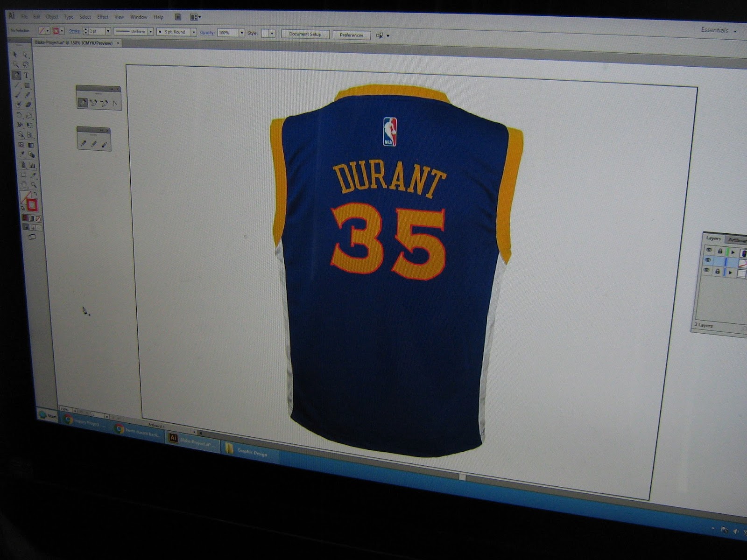This screenshot has width=747, height=560.
Task: Select the Artboard tool
Action: pos(23,175)
